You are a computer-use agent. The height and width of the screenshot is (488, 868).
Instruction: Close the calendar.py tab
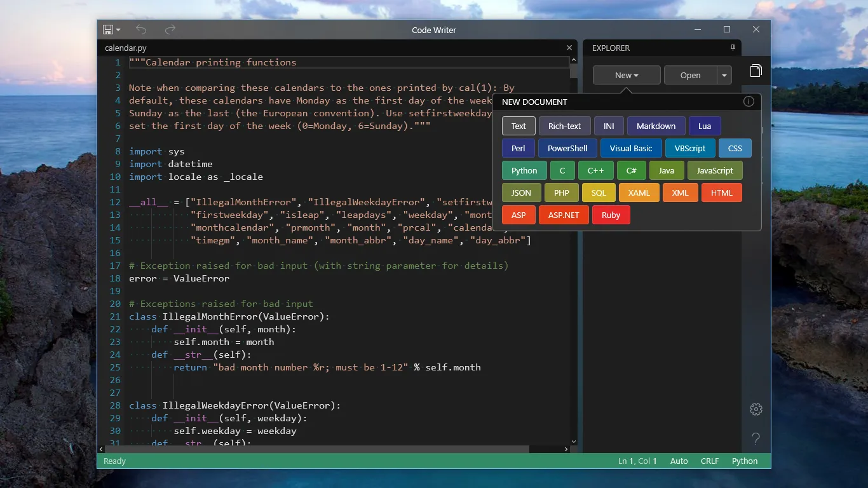click(x=569, y=48)
